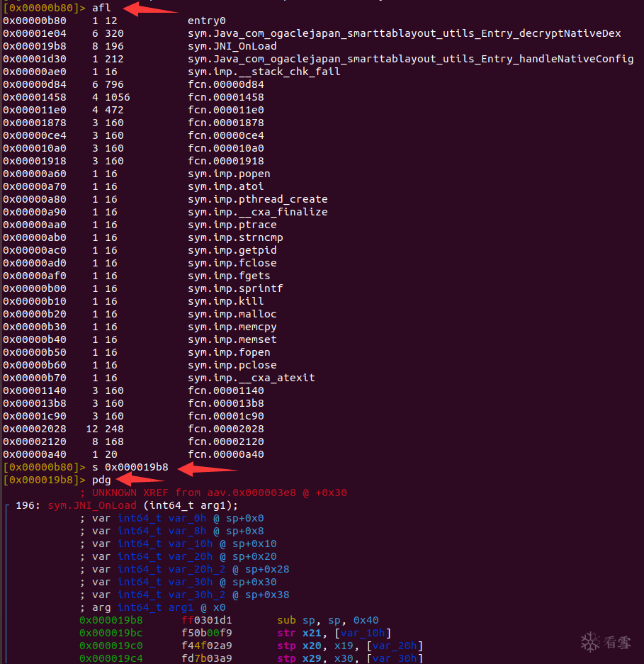Click the 'pdg' command text

pos(101,480)
